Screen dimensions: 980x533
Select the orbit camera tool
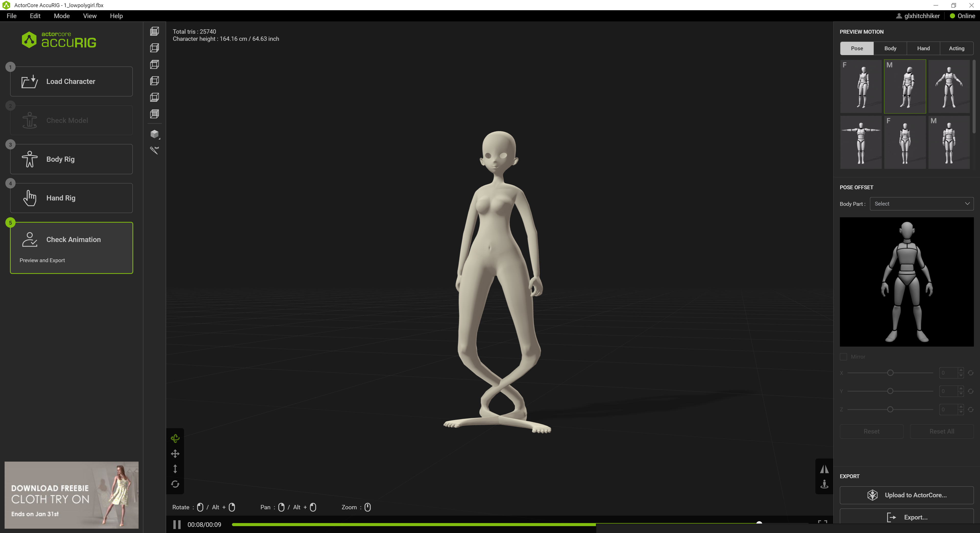175,438
